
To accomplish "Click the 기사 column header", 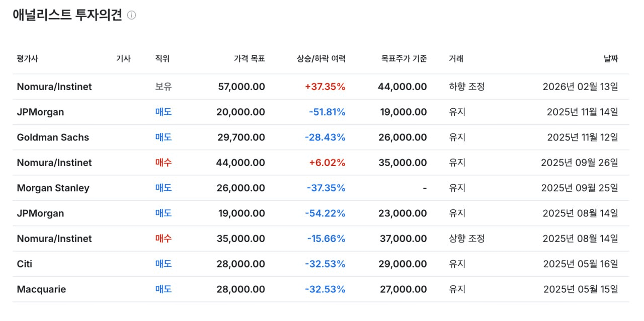I will pyautogui.click(x=123, y=58).
